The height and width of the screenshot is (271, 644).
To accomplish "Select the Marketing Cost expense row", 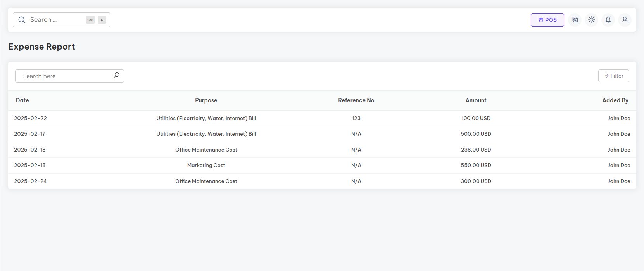I will coord(206,165).
